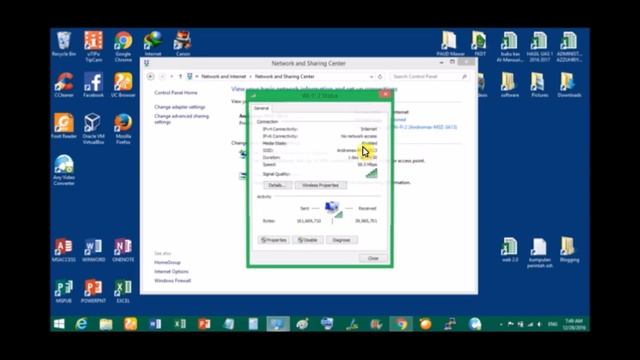Image resolution: width=640 pixels, height=360 pixels.
Task: Expand the address bar history dropdown
Action: [x=371, y=76]
